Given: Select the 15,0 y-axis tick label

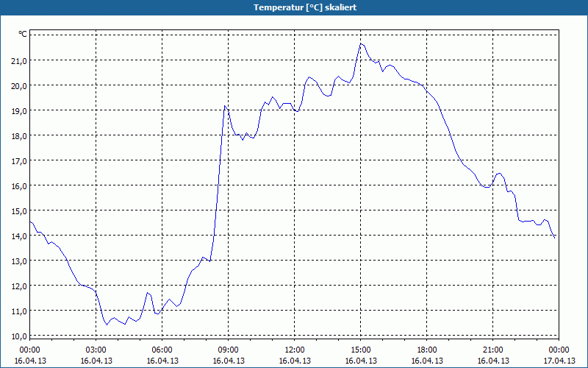Looking at the screenshot, I should [x=20, y=211].
